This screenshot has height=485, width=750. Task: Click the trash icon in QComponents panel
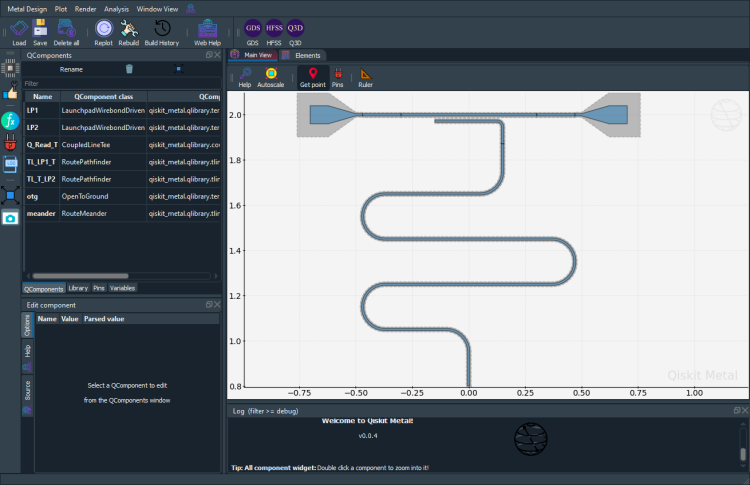[129, 69]
